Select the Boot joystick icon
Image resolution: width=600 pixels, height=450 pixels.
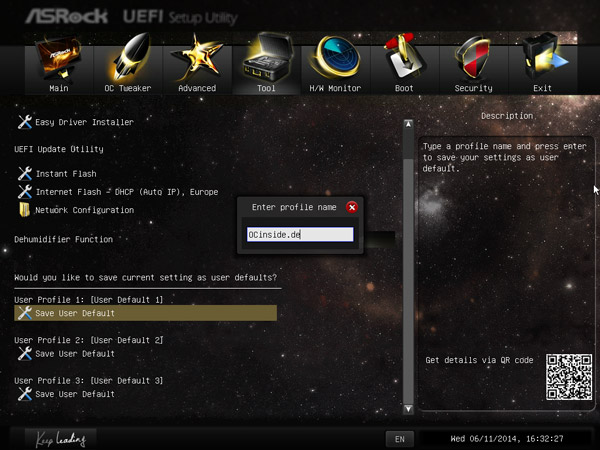pos(404,57)
